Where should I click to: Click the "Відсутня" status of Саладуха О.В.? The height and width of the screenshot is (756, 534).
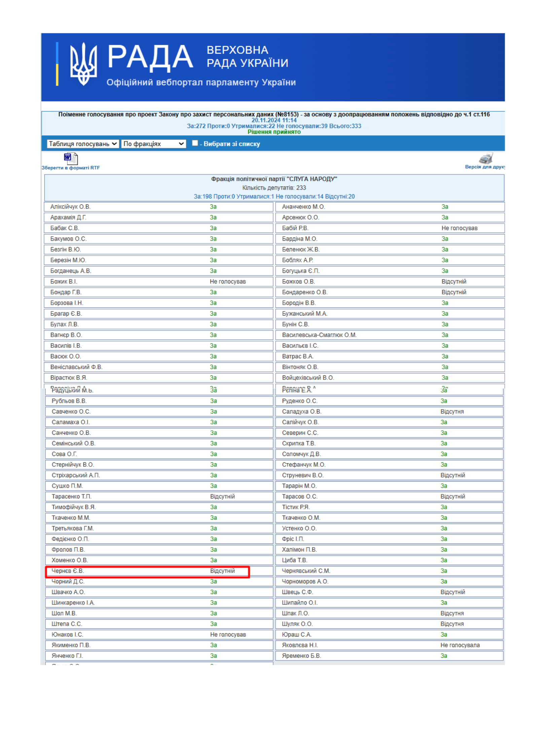(x=452, y=412)
